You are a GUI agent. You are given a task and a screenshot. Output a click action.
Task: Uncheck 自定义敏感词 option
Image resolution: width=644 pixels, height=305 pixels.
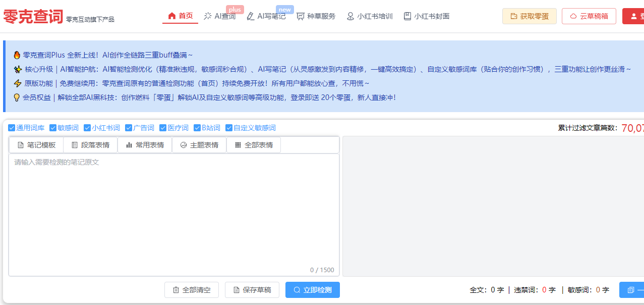(x=230, y=128)
